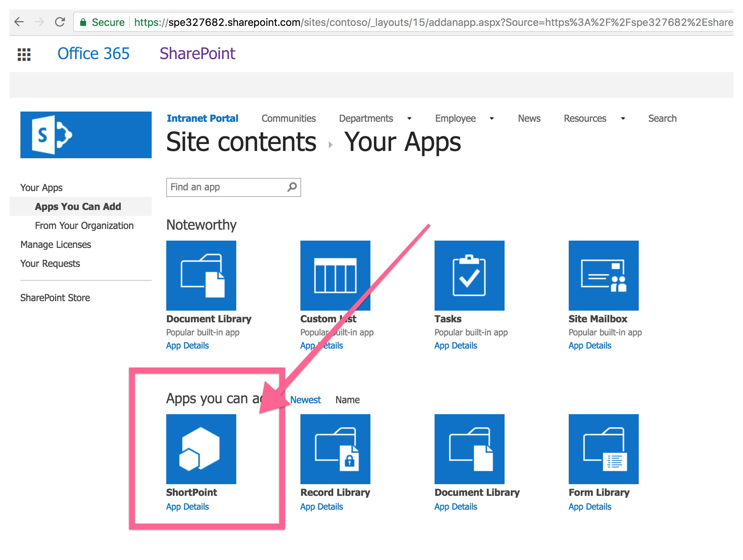This screenshot has width=743, height=560.
Task: Open App Details under ShortPoint
Action: click(x=187, y=507)
